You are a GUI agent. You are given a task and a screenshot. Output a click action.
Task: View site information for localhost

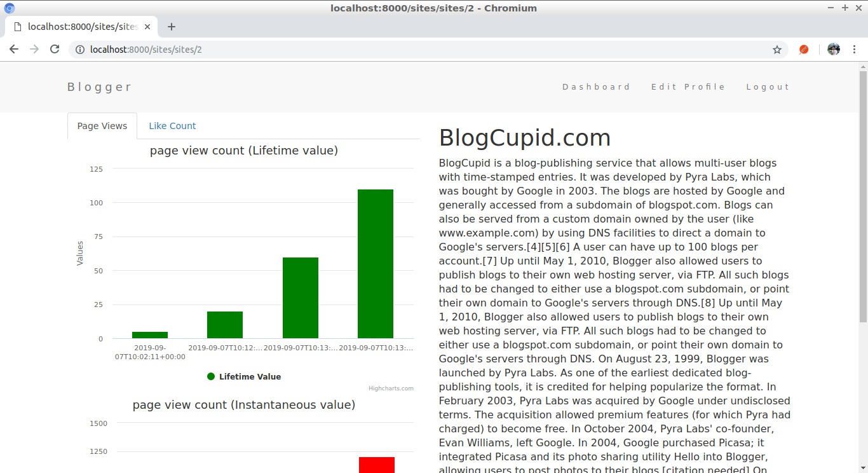pyautogui.click(x=79, y=49)
